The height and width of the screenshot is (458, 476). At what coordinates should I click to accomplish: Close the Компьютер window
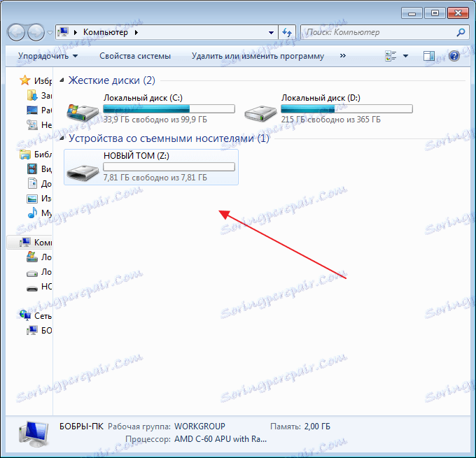458,13
